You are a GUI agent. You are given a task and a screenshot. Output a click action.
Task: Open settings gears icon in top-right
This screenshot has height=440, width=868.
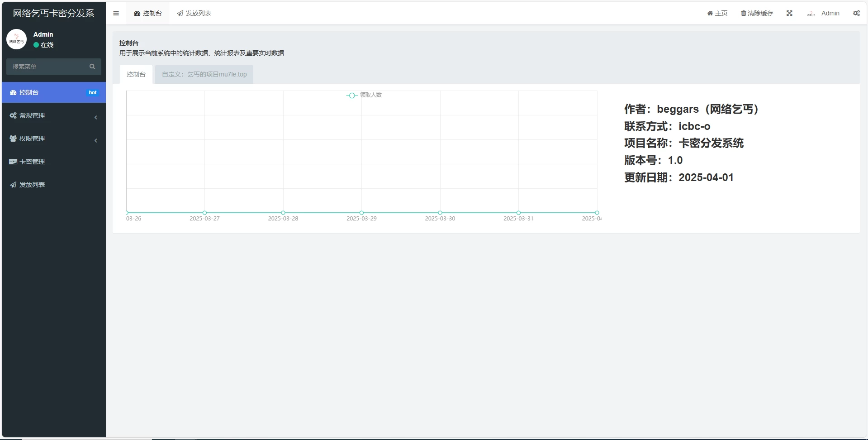click(x=856, y=13)
